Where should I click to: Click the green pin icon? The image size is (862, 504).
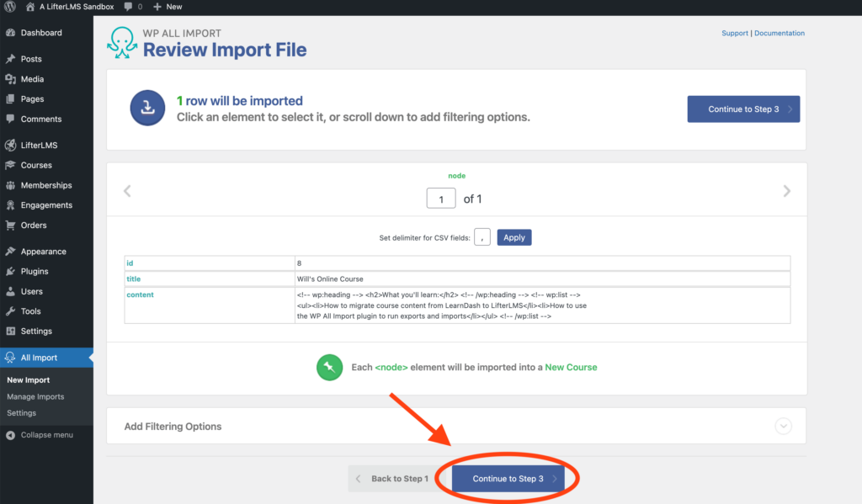point(329,367)
